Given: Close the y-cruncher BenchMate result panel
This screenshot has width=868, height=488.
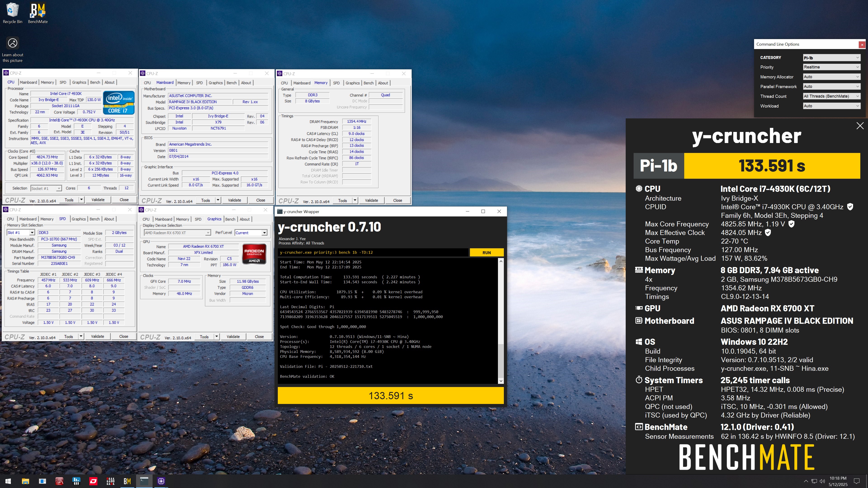Looking at the screenshot, I should point(860,126).
